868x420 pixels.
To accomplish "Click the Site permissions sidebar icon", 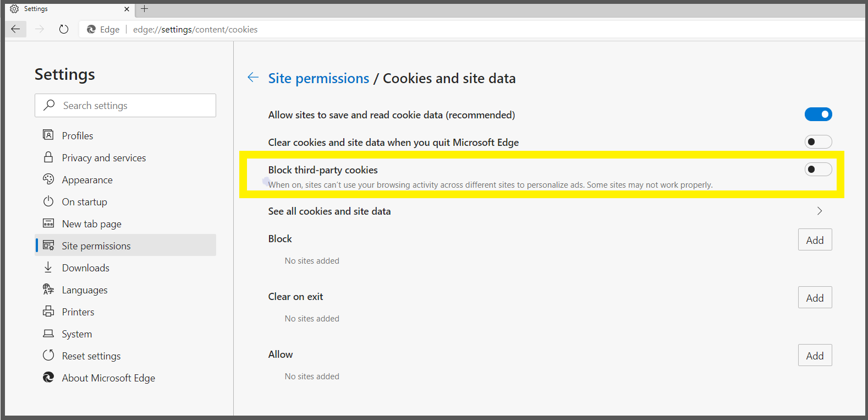I will pyautogui.click(x=48, y=245).
